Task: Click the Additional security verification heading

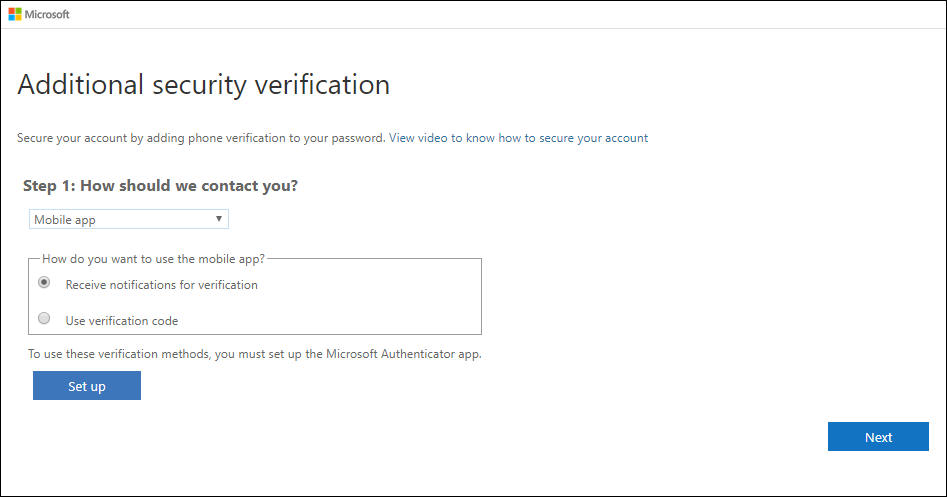Action: (x=204, y=85)
